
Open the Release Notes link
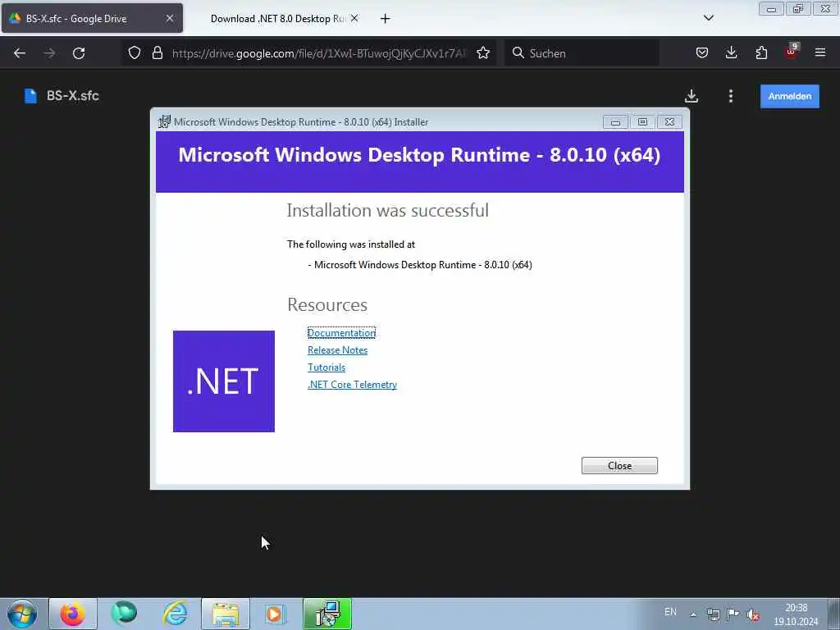(337, 349)
